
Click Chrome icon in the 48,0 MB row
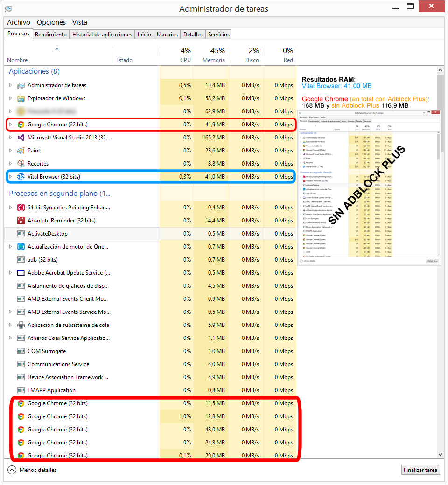[x=21, y=430]
